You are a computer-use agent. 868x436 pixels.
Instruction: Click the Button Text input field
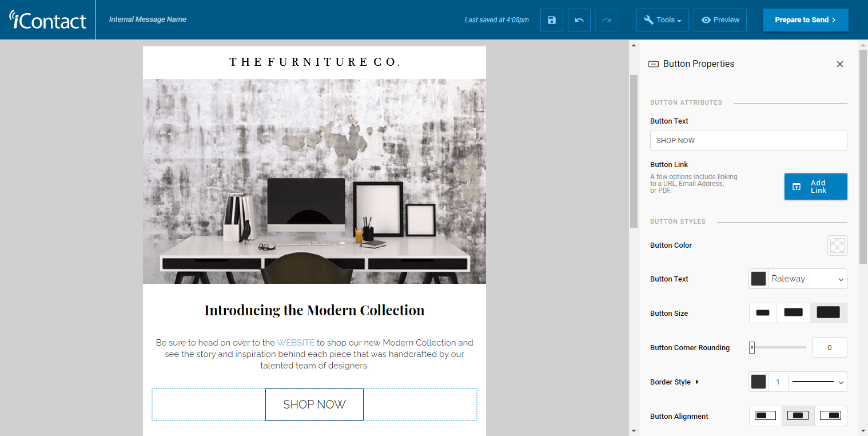748,140
